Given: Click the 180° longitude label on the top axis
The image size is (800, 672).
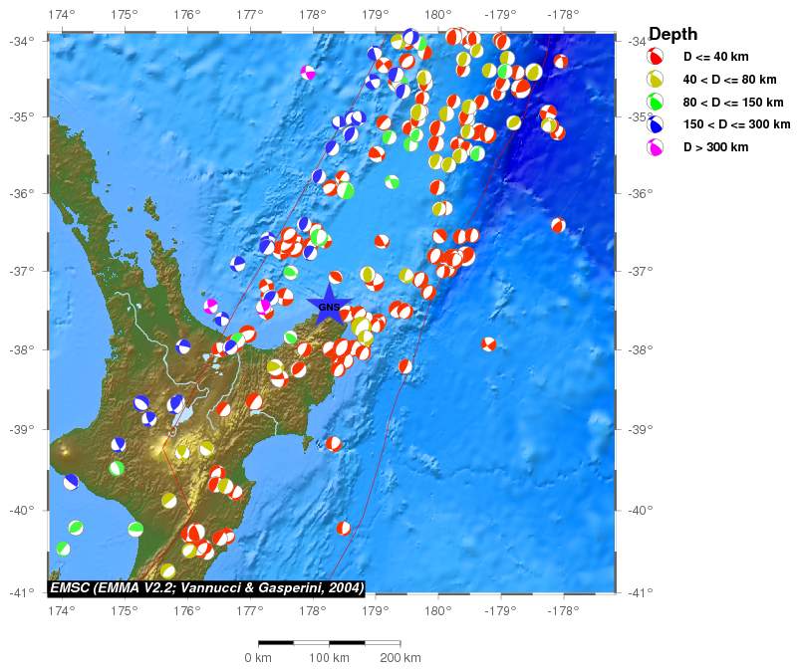Looking at the screenshot, I should coord(437,15).
